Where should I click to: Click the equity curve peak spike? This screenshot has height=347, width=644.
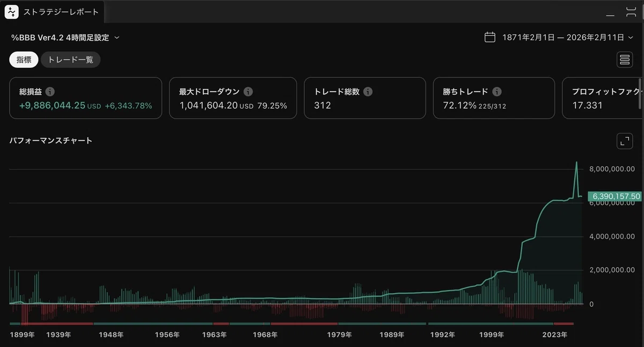coord(577,162)
